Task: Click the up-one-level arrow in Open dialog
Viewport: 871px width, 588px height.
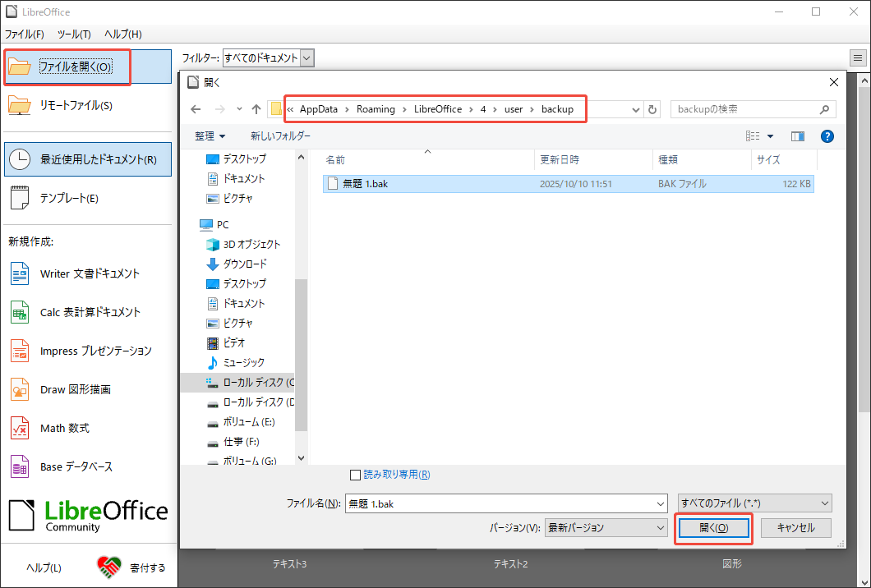Action: 256,109
